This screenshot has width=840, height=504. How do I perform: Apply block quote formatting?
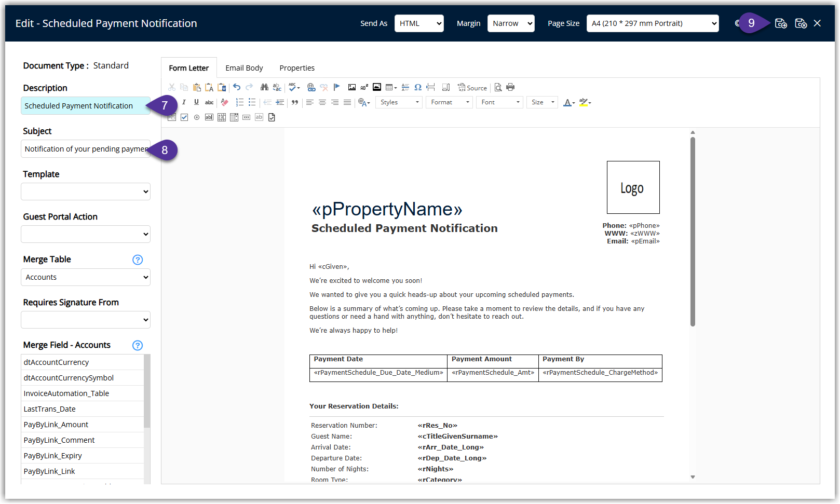[x=295, y=102]
